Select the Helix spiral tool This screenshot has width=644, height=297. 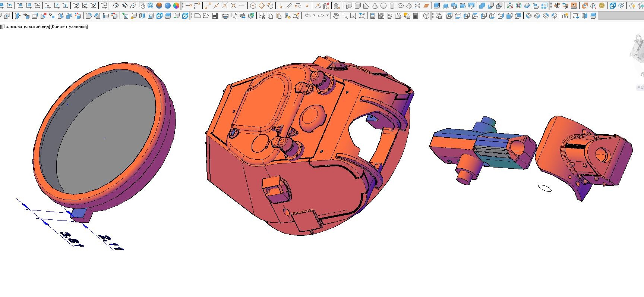coord(417,6)
